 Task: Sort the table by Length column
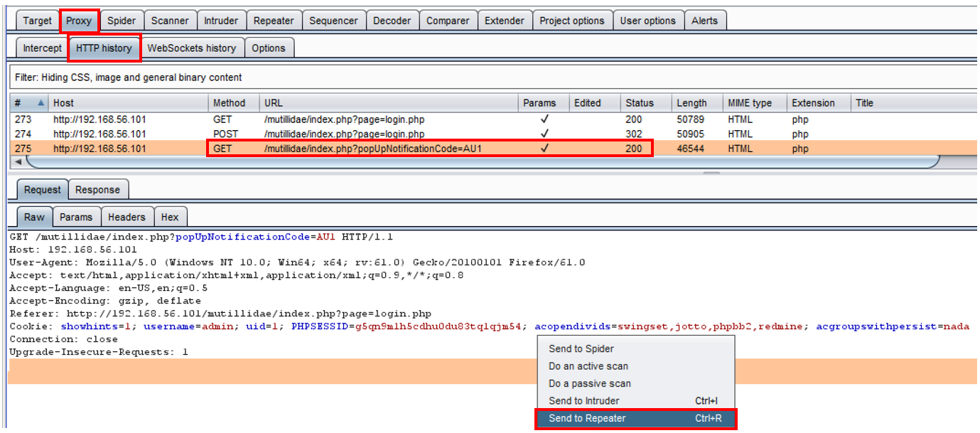point(691,103)
